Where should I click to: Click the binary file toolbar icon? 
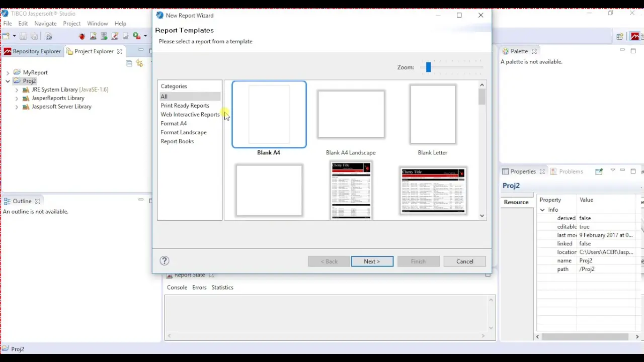(x=49, y=36)
